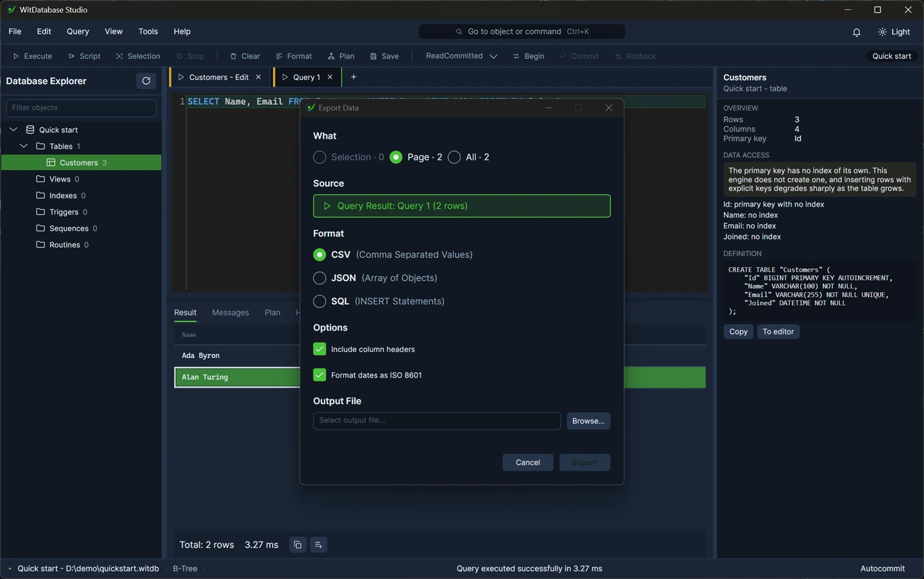Click Quick start database icon in tree
The image size is (924, 579).
[30, 130]
